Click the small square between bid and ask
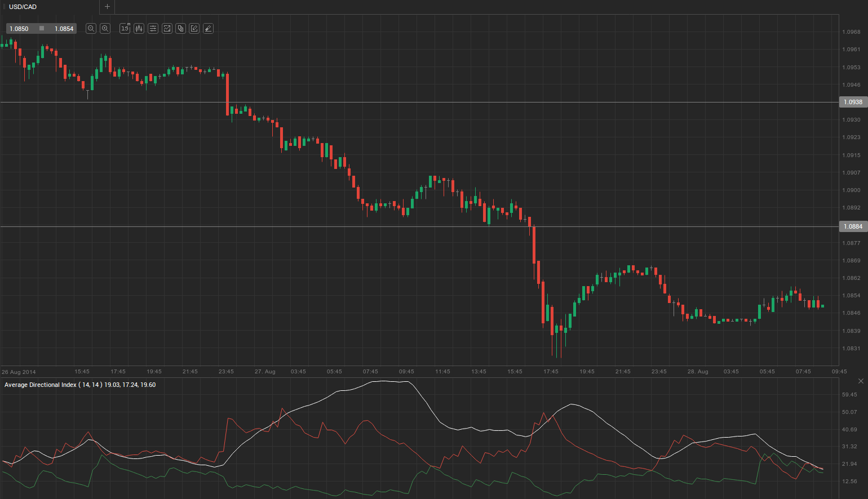 (42, 28)
